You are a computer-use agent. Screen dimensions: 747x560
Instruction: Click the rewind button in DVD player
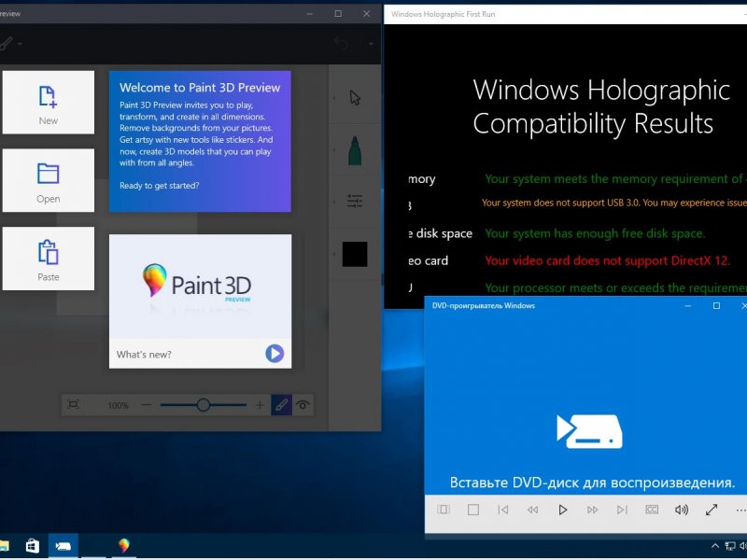(532, 510)
